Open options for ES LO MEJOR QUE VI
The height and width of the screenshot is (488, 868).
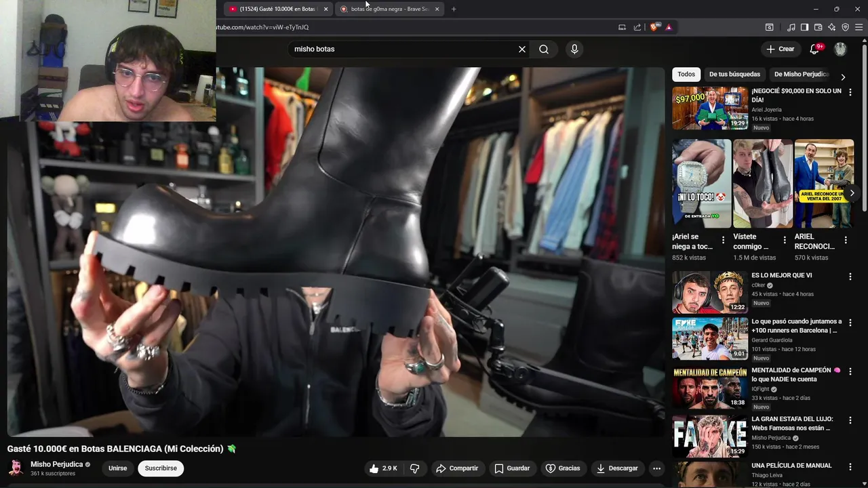(850, 277)
